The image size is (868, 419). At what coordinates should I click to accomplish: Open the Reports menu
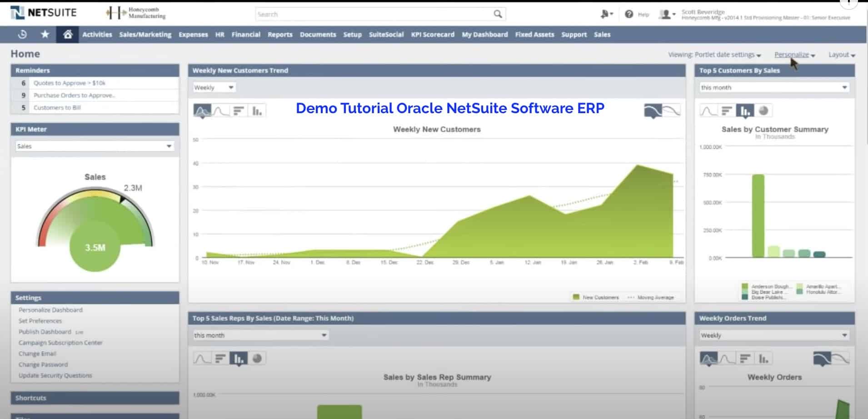[280, 35]
